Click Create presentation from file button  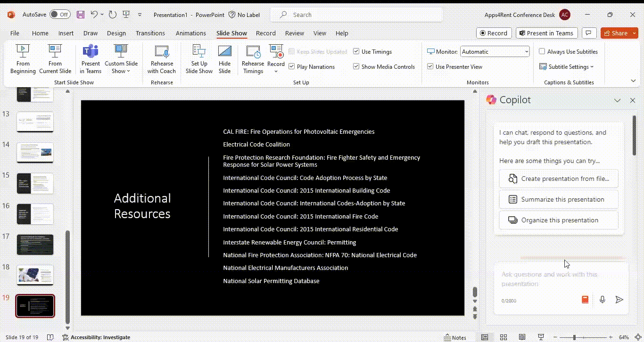[x=559, y=179]
